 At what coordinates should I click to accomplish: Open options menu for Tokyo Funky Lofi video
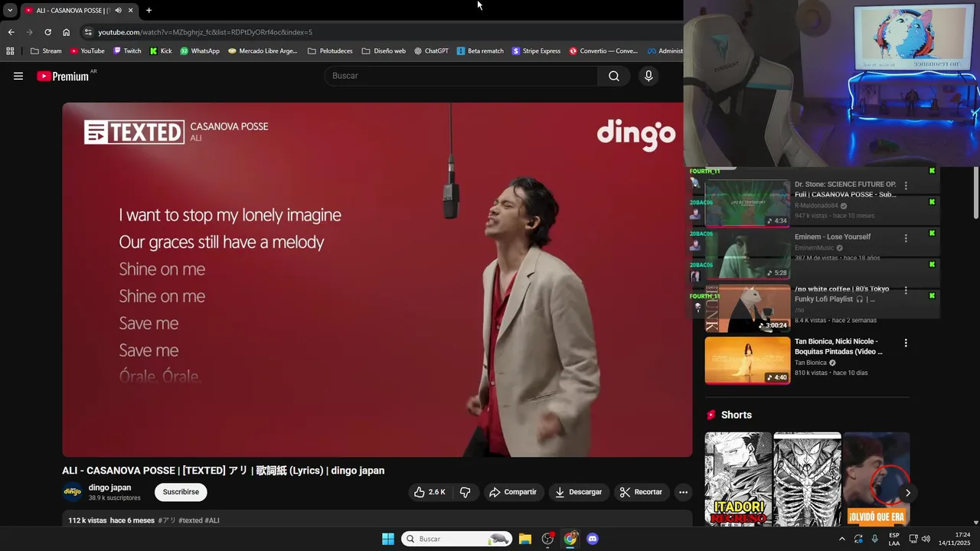coord(906,291)
